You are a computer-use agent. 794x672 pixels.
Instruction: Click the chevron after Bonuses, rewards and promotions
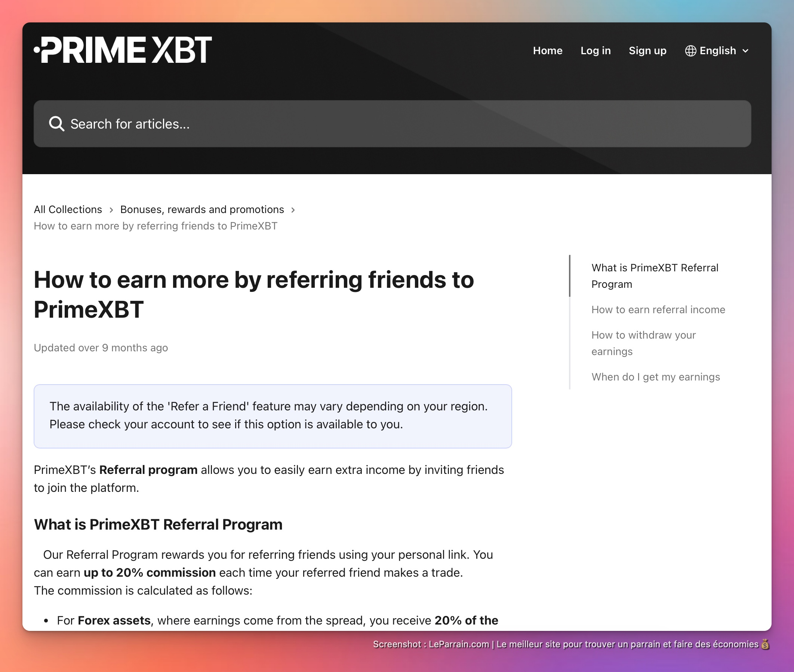coord(293,210)
